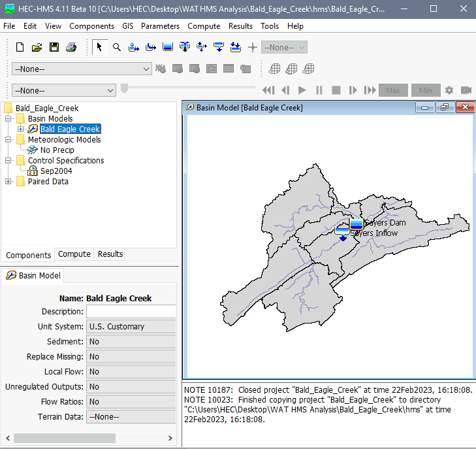Open the Terrain Data dropdown
476x449 pixels.
131,417
